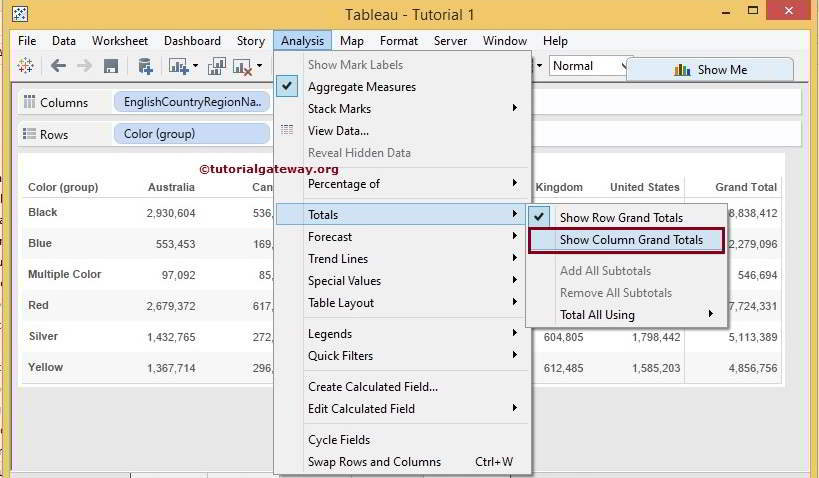Click the Yellow row label
Screen dimensions: 819x478
[x=45, y=367]
